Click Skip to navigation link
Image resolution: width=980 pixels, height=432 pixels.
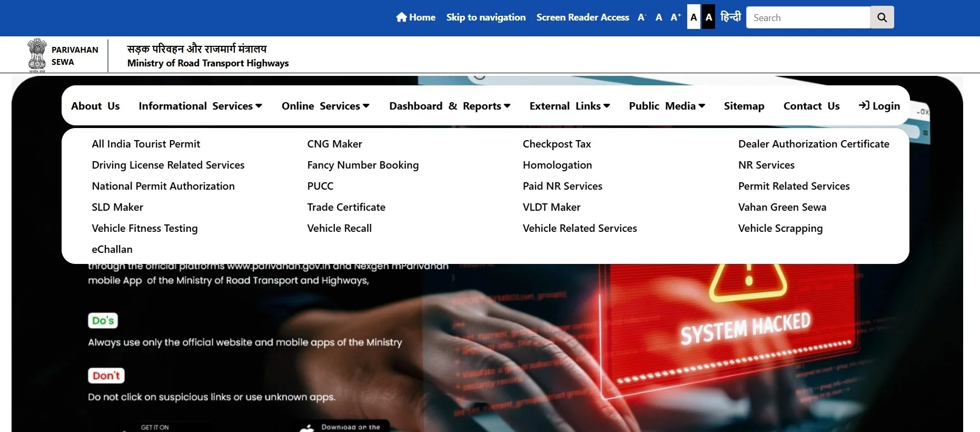[486, 17]
